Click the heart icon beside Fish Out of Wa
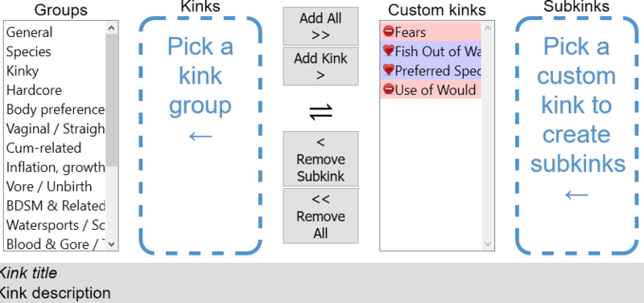The height and width of the screenshot is (303, 644). (x=388, y=51)
